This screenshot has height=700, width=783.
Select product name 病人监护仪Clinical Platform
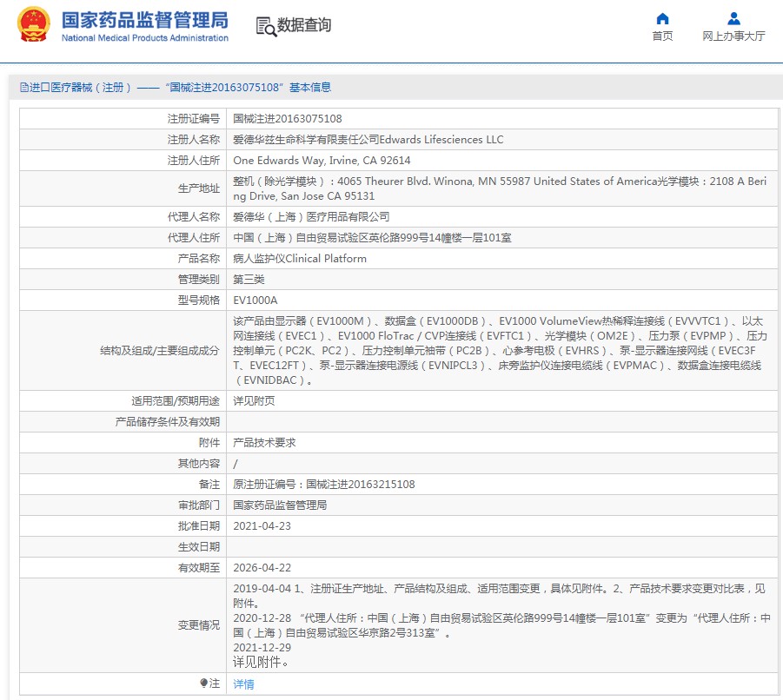pyautogui.click(x=300, y=259)
